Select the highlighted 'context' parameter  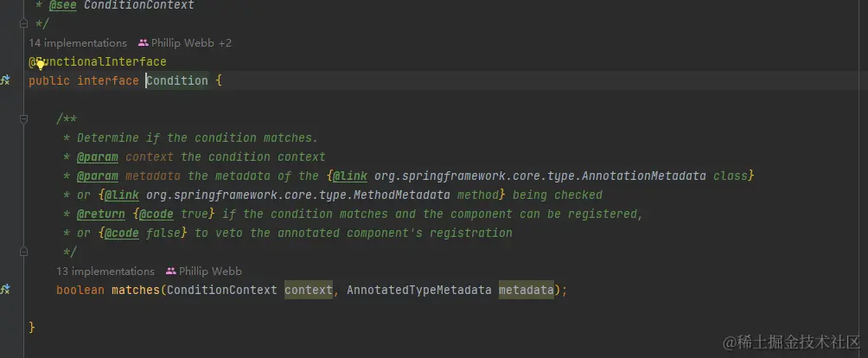(309, 290)
